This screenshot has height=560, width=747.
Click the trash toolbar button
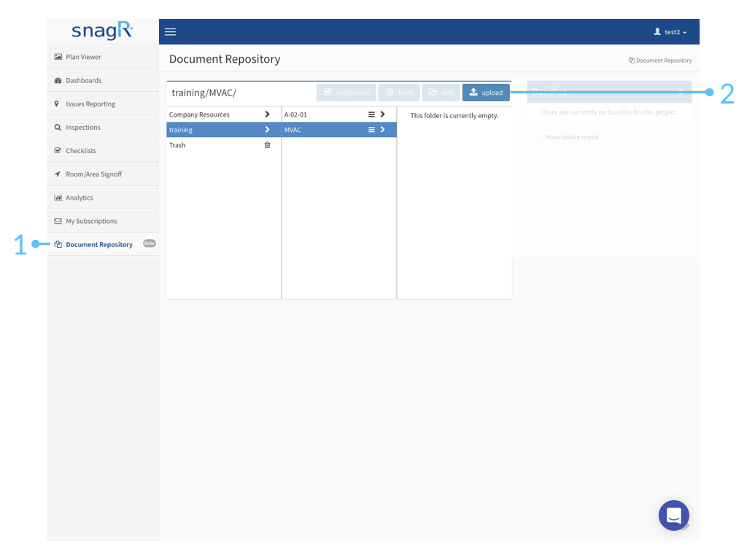click(399, 93)
